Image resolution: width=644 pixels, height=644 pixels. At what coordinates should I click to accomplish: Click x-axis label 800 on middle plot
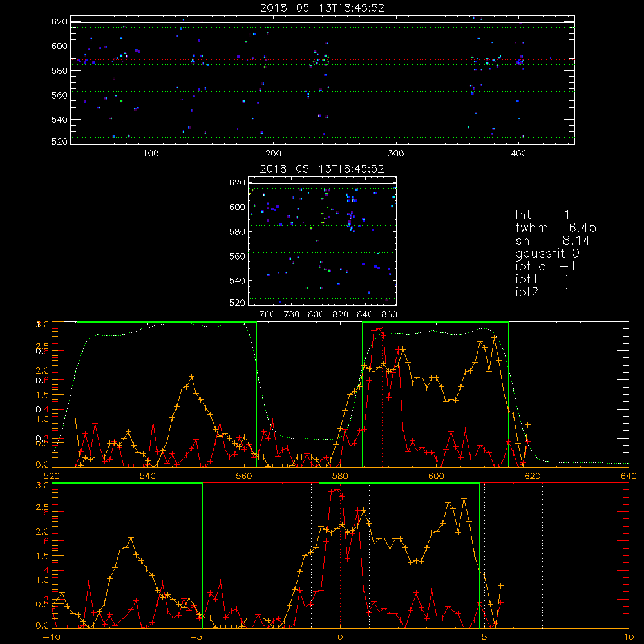[316, 315]
